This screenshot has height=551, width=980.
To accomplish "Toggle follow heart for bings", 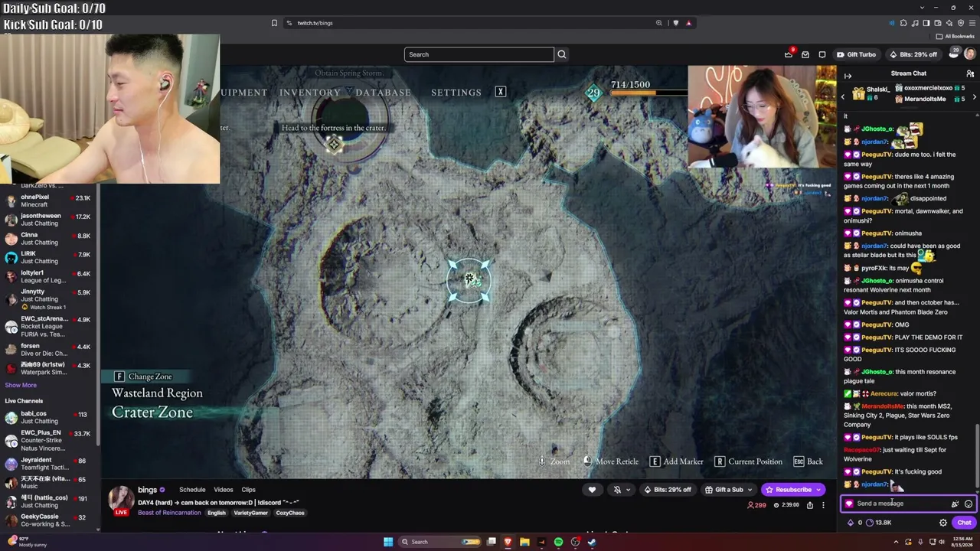I will pyautogui.click(x=592, y=490).
